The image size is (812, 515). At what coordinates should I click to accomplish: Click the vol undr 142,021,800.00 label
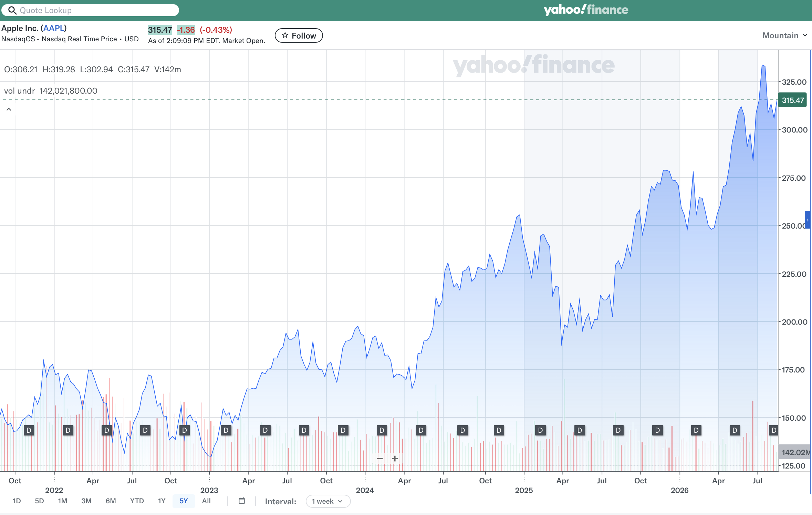pos(51,91)
